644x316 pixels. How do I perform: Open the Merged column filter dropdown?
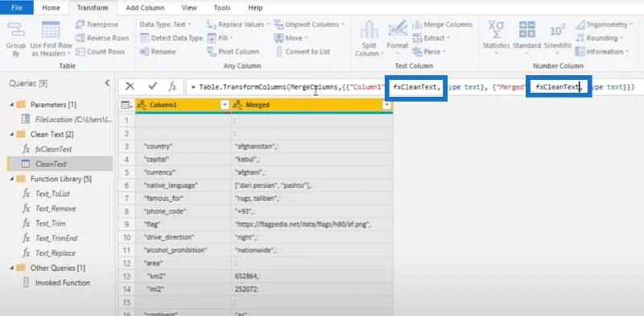pyautogui.click(x=386, y=106)
